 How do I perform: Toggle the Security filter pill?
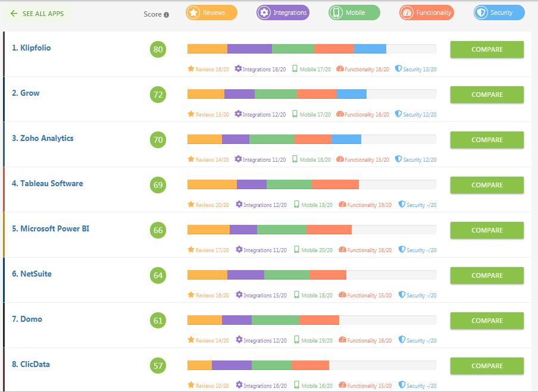click(499, 12)
